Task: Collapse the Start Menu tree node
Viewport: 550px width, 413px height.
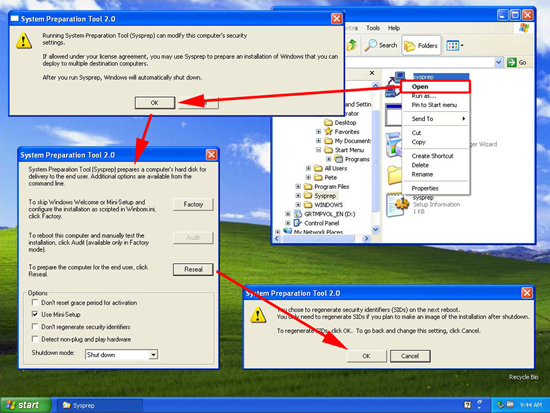Action: tap(318, 150)
